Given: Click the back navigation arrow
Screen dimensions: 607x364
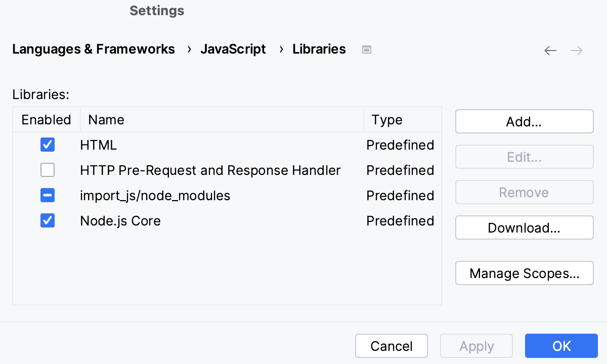Looking at the screenshot, I should [x=550, y=50].
